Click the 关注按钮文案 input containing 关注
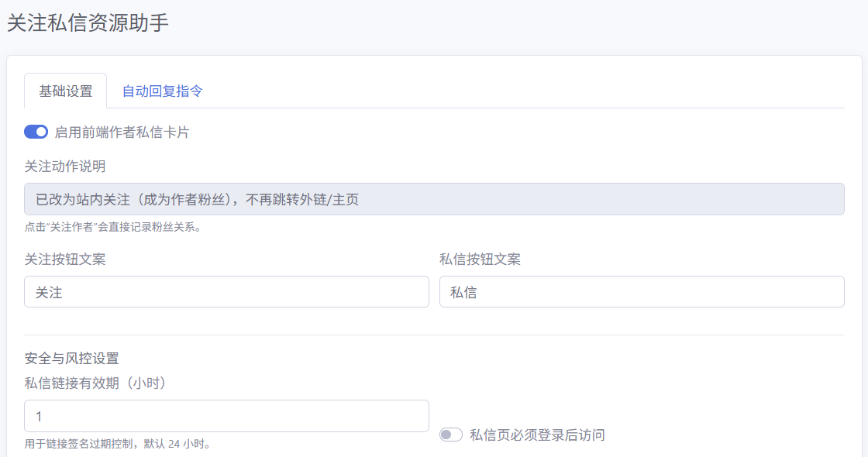The image size is (868, 457). click(x=226, y=292)
